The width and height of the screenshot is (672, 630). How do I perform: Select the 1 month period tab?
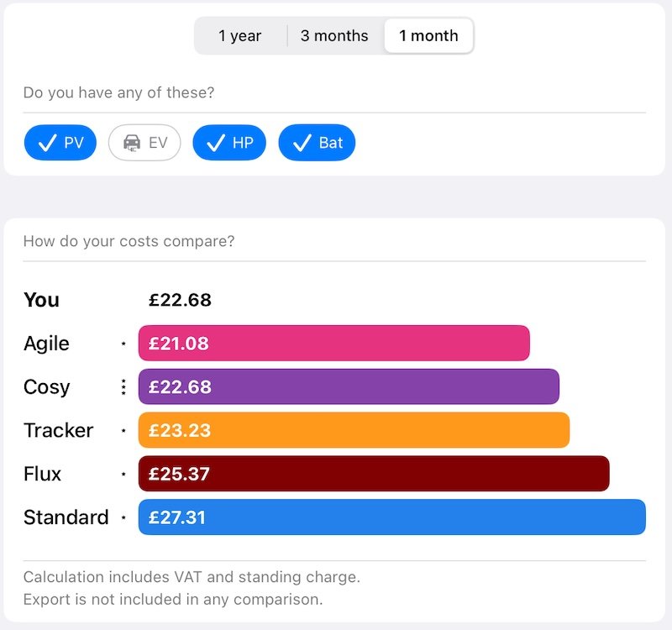[x=428, y=35]
